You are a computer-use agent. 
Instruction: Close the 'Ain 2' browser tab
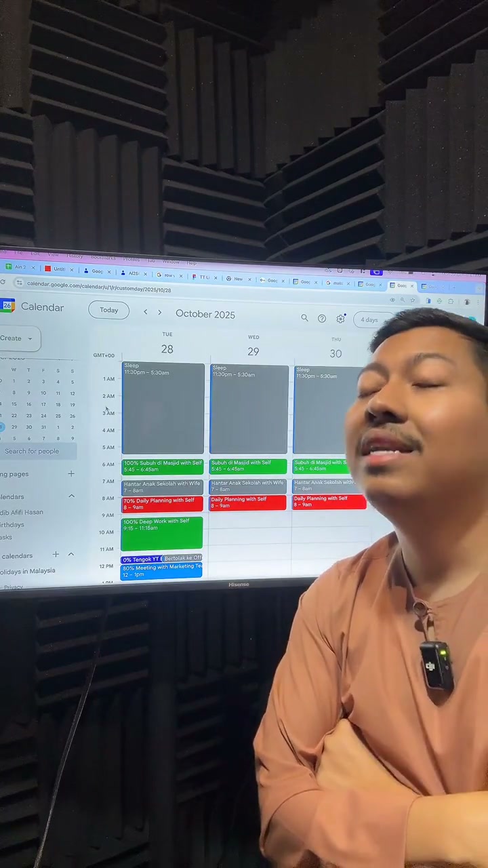pos(35,268)
